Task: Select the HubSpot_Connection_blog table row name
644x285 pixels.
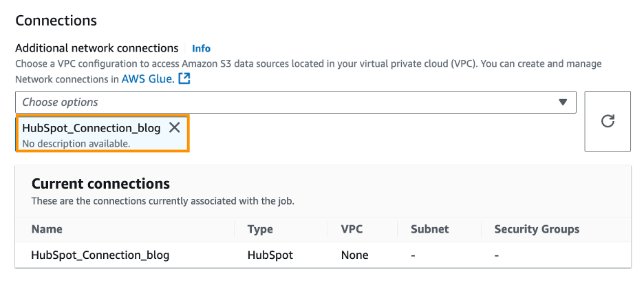Action: (100, 255)
